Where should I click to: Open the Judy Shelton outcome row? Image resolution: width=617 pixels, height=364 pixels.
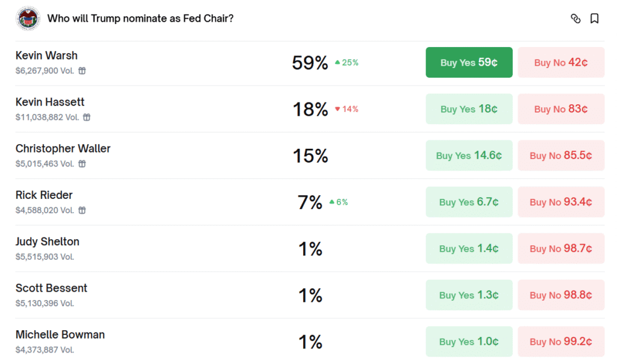click(x=48, y=242)
